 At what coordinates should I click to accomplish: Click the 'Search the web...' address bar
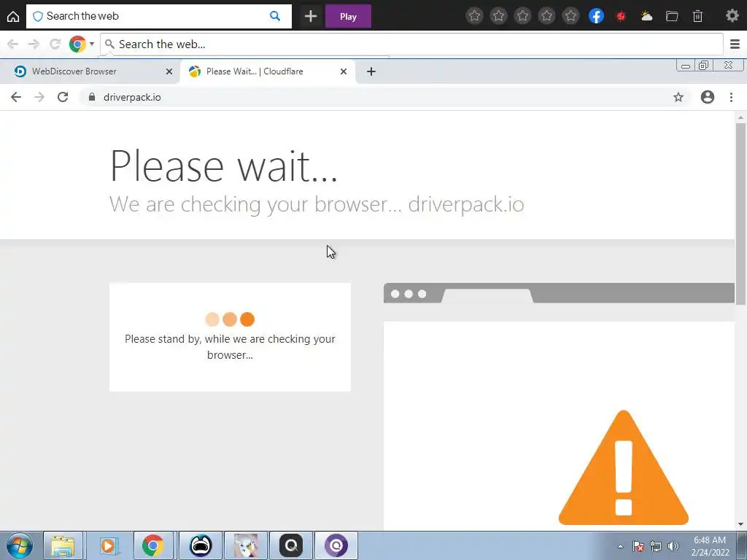click(411, 44)
